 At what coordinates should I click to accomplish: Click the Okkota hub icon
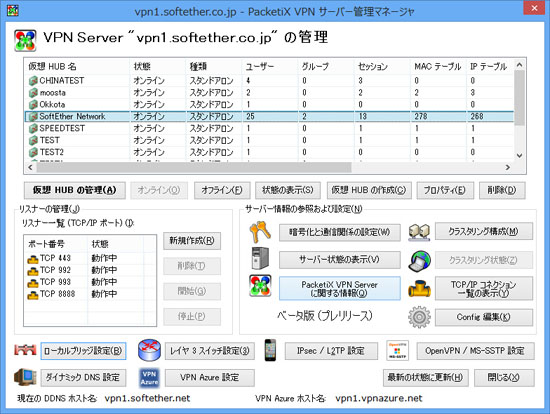33,105
